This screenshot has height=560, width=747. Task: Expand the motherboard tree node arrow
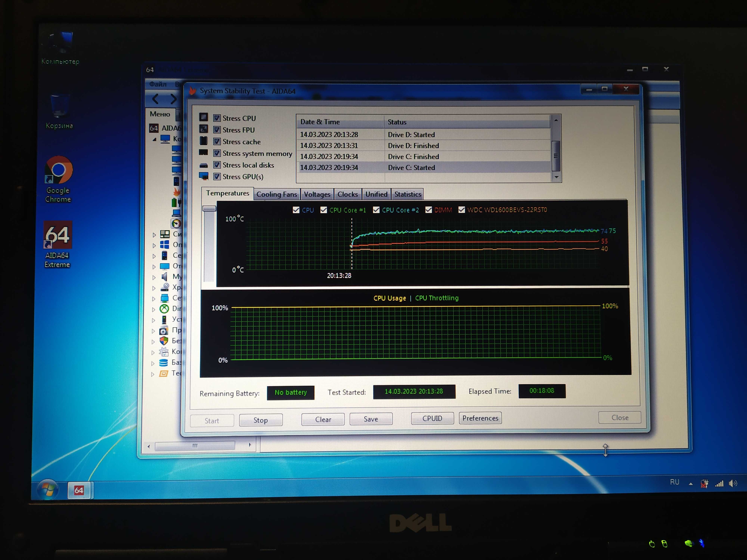point(154,235)
